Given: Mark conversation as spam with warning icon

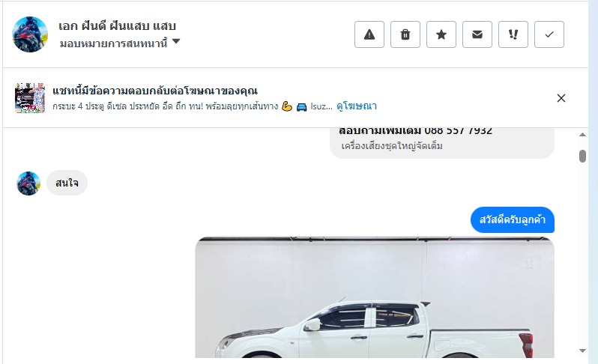Looking at the screenshot, I should pos(369,34).
